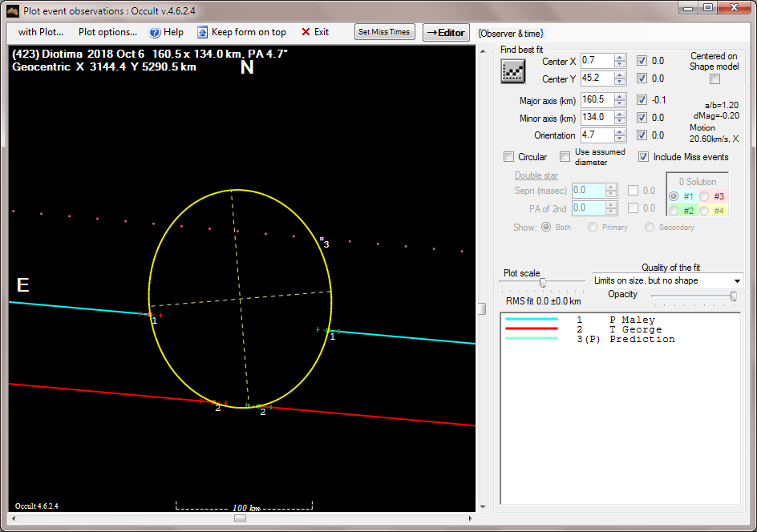Screen dimensions: 757x532
Task: Toggle the Center X fit checkbox
Action: point(642,61)
